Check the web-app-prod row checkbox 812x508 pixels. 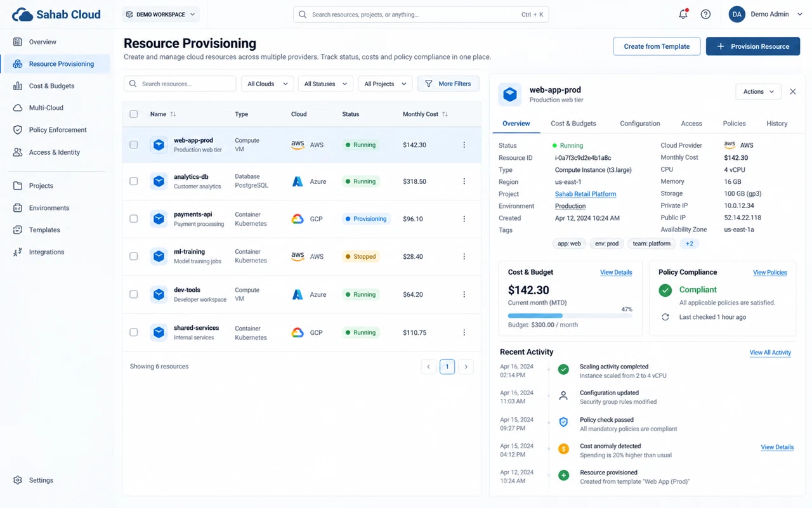[x=133, y=145]
